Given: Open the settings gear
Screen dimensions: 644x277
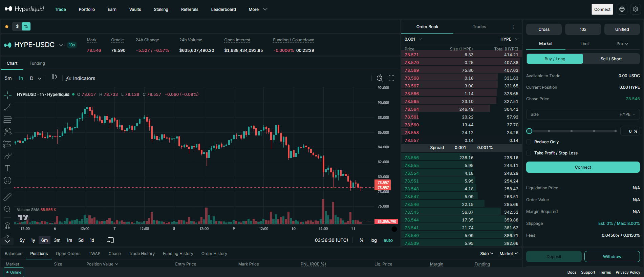Looking at the screenshot, I should pos(636,9).
